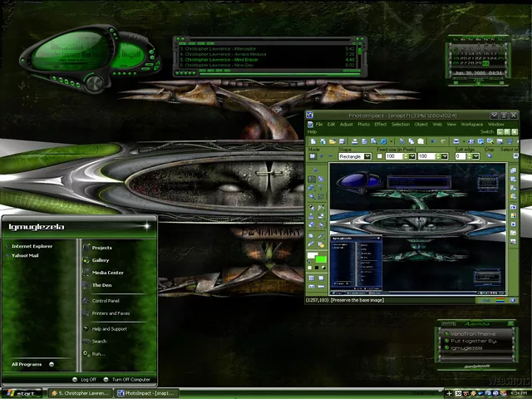Click the white foreground color swatch

coord(313,256)
